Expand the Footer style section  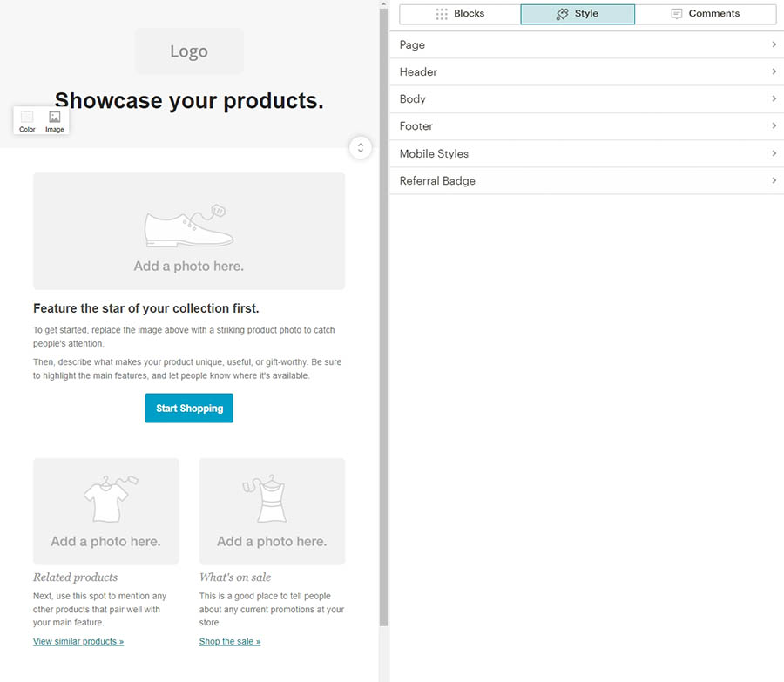(588, 125)
